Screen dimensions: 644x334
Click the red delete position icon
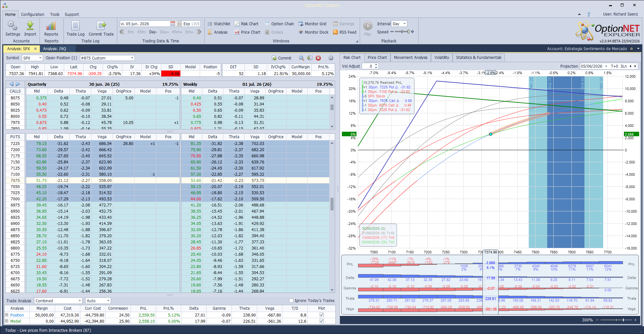(x=318, y=58)
